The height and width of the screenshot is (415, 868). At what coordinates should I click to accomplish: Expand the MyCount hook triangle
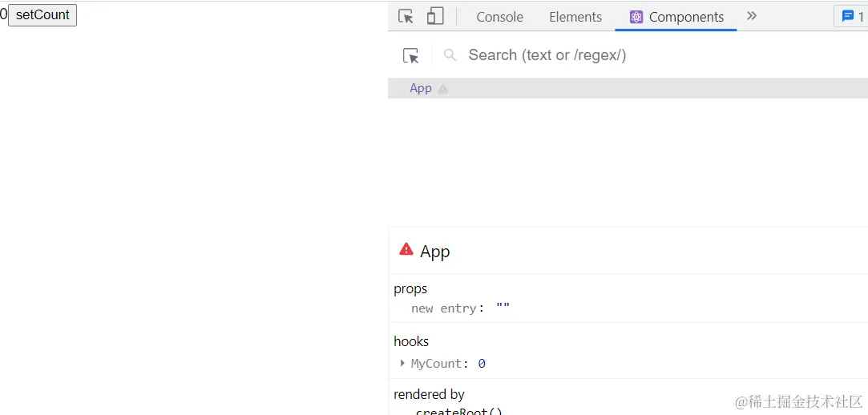[x=402, y=364]
